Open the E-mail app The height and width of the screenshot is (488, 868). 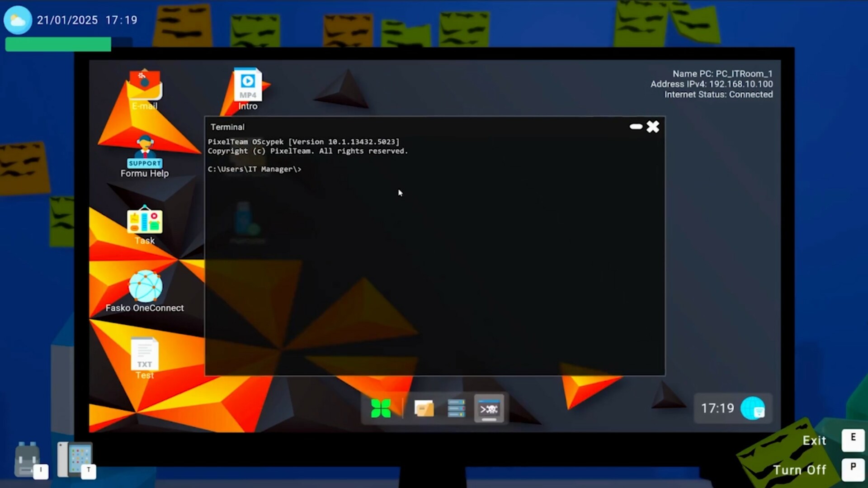(x=144, y=86)
